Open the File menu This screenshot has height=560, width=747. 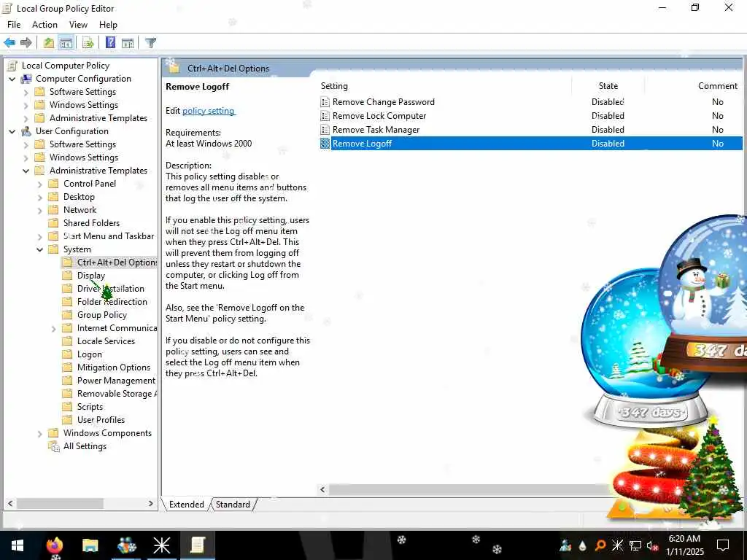pos(14,25)
